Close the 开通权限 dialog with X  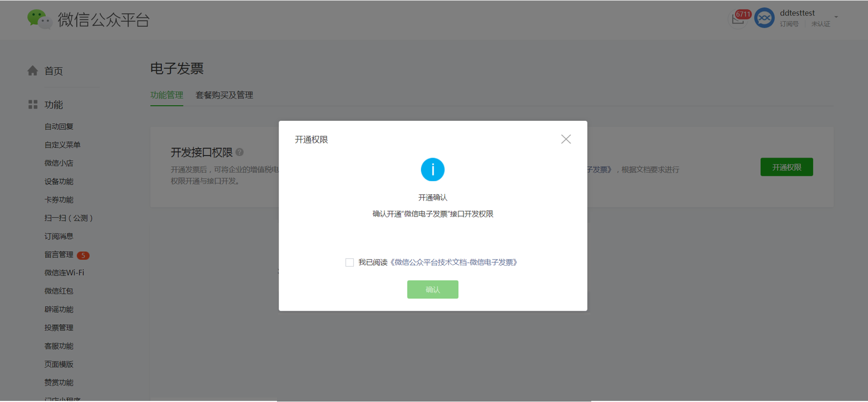pyautogui.click(x=566, y=139)
